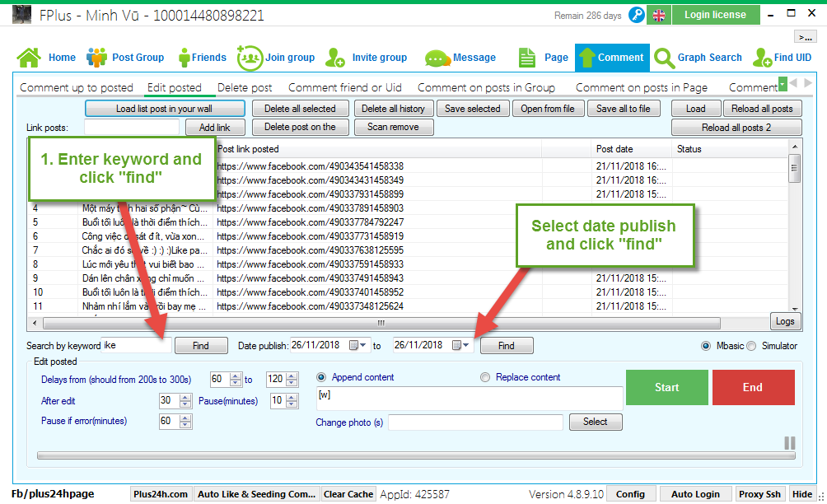The image size is (827, 504).
Task: Click Find next to Search by keyword
Action: point(201,346)
